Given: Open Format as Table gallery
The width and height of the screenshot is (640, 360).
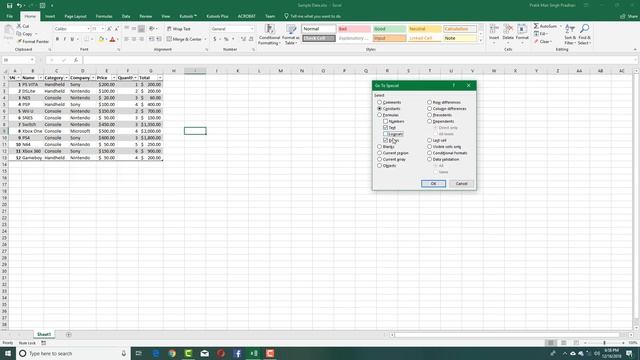Looking at the screenshot, I should click(291, 34).
